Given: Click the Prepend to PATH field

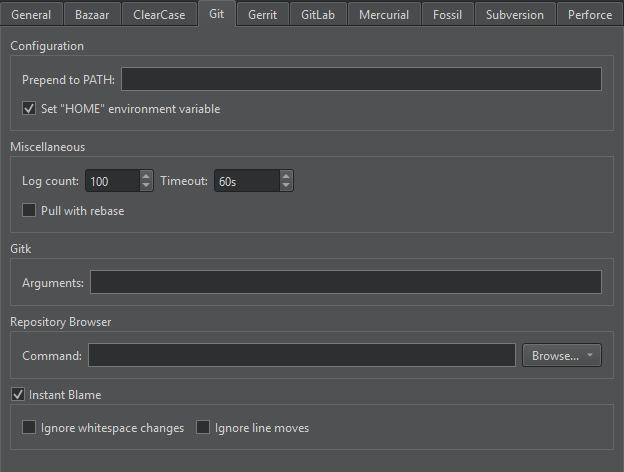Looking at the screenshot, I should 361,79.
